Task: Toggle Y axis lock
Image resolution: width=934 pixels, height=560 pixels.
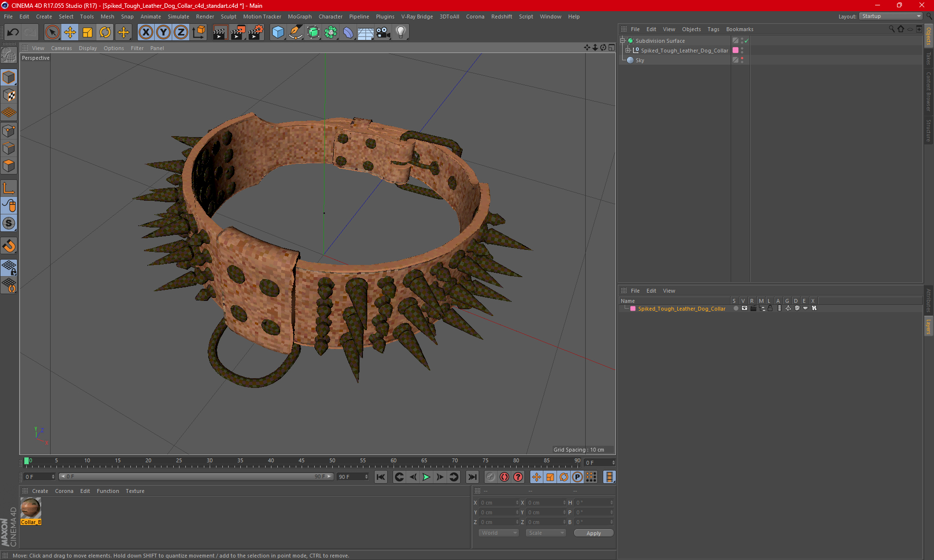Action: [163, 33]
